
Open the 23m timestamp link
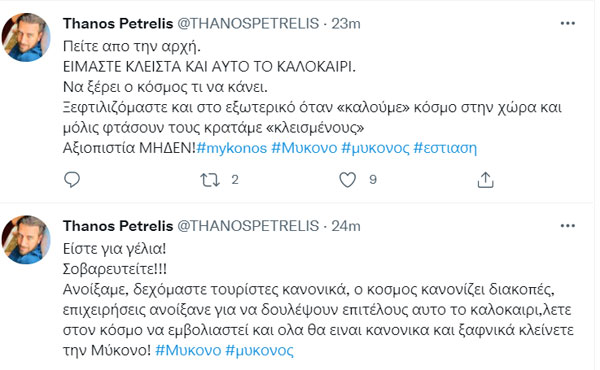pyautogui.click(x=346, y=24)
